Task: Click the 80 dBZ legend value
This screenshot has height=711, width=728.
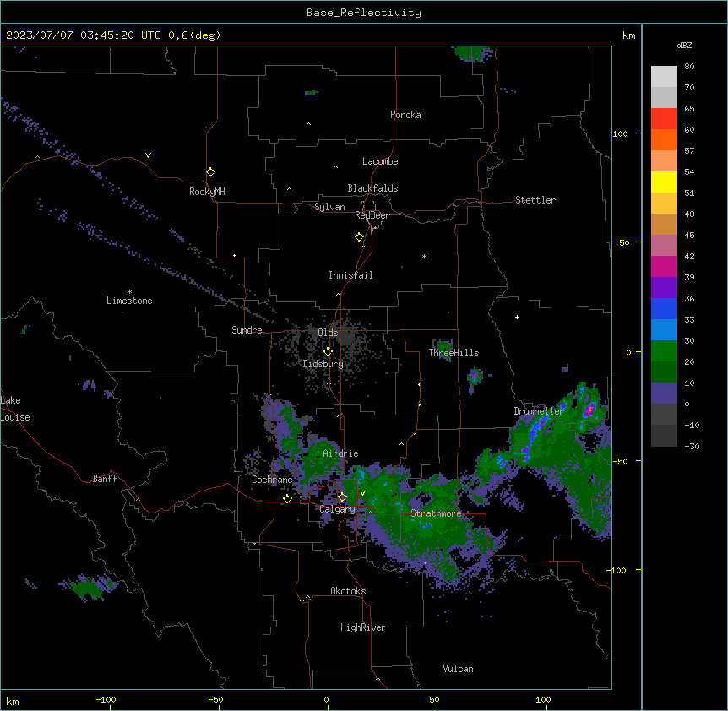Action: click(x=689, y=67)
